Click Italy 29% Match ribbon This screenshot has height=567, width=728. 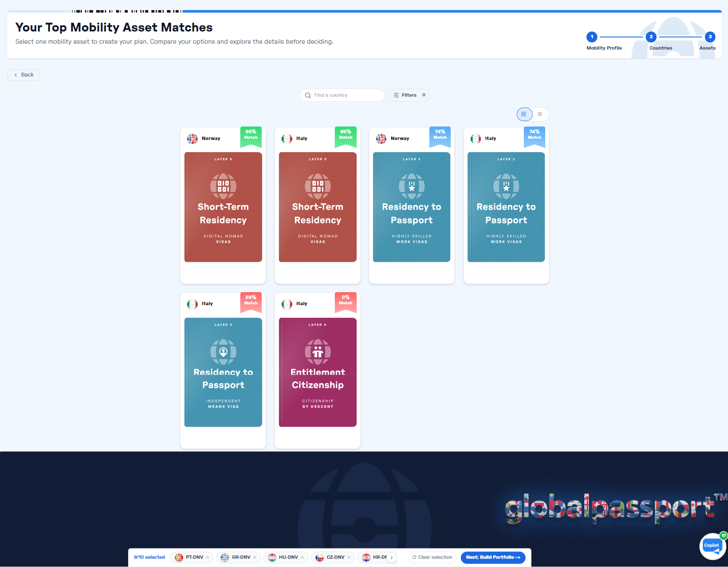point(251,302)
